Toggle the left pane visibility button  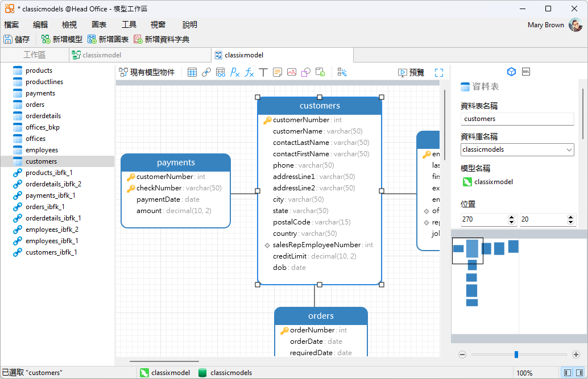(567, 373)
